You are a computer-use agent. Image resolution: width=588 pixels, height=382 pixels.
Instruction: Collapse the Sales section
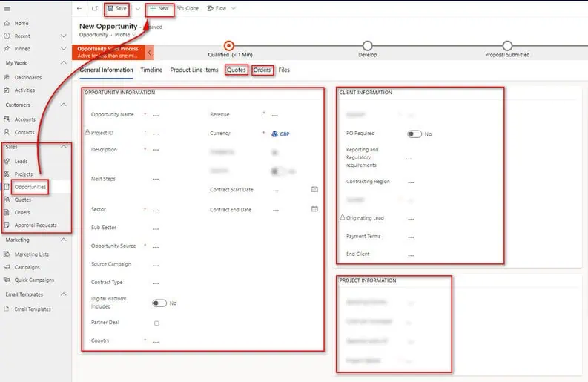(63, 147)
